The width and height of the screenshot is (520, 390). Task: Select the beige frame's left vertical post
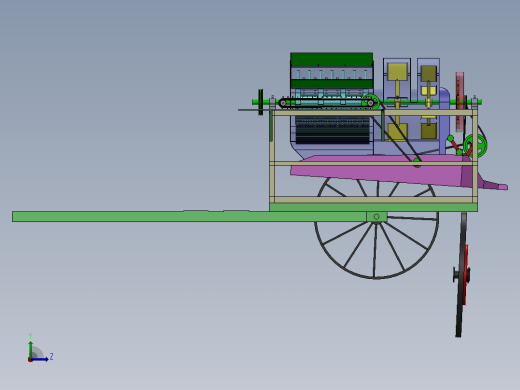[x=272, y=157]
